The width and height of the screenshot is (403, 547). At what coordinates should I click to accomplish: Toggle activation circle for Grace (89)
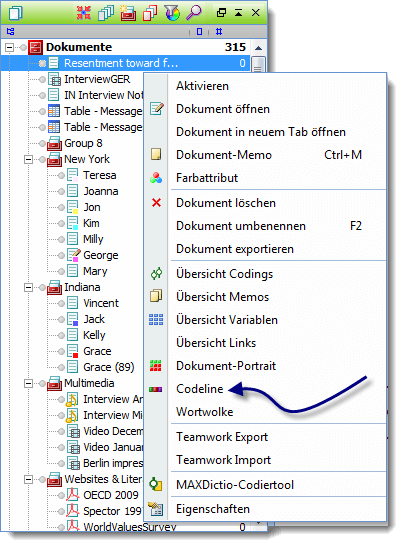[61, 367]
